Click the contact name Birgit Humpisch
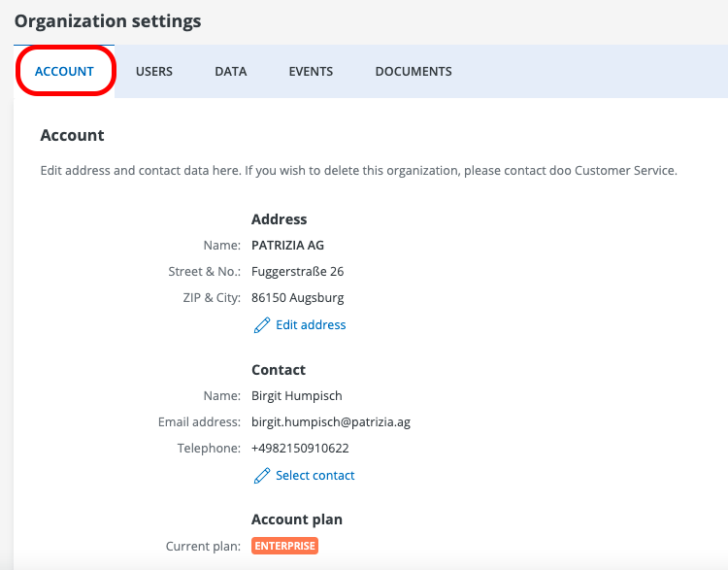728x570 pixels. pos(297,396)
